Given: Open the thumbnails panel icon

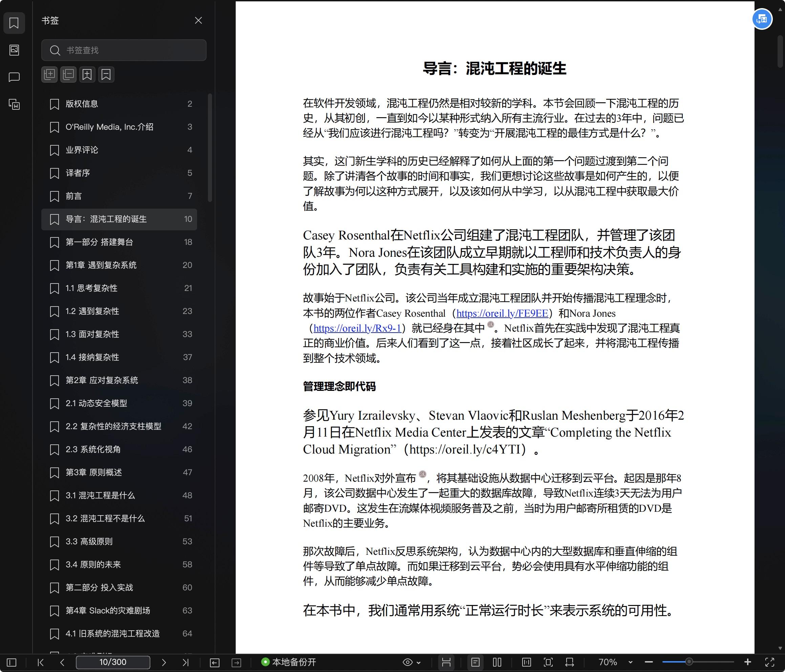Looking at the screenshot, I should (14, 50).
